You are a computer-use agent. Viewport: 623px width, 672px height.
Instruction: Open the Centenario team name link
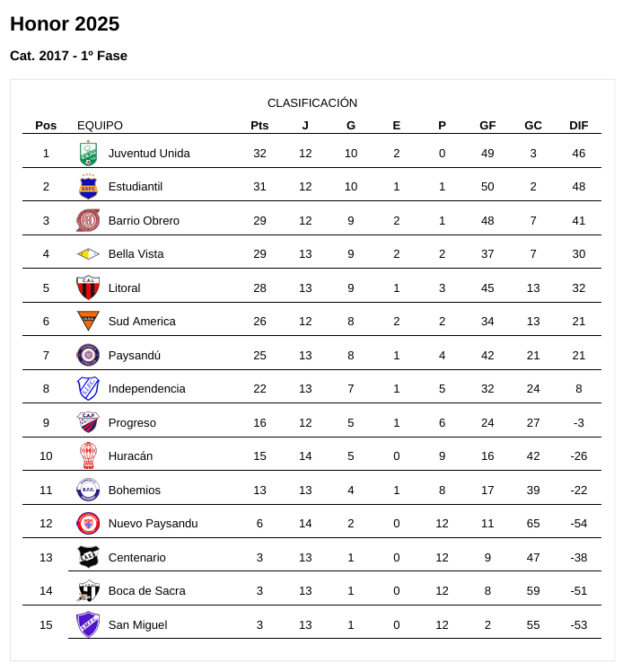point(136,557)
